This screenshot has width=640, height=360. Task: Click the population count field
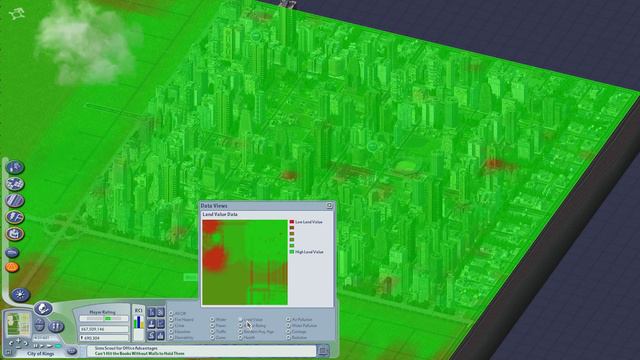(104, 338)
